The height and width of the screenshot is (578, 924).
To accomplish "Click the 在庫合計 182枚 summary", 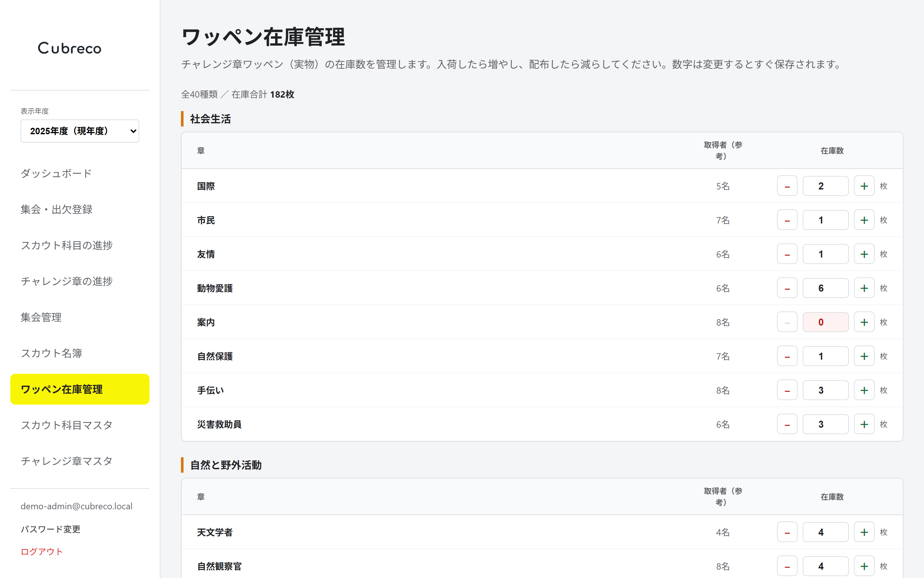I will [x=263, y=94].
